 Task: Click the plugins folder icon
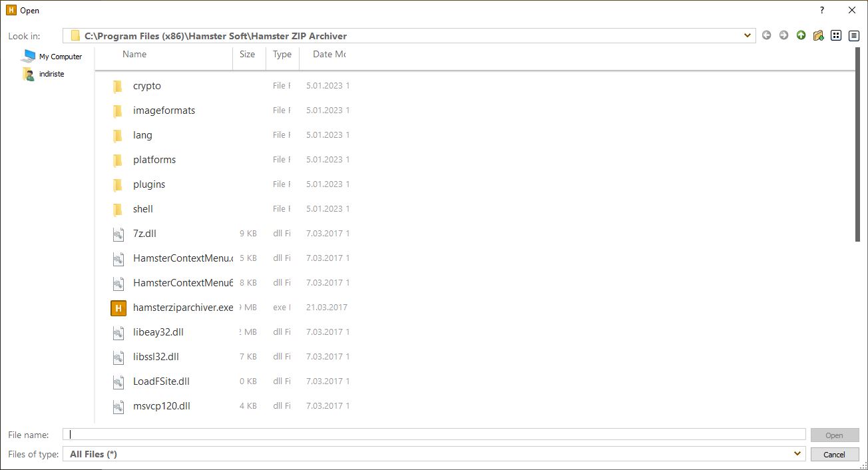[x=118, y=184]
